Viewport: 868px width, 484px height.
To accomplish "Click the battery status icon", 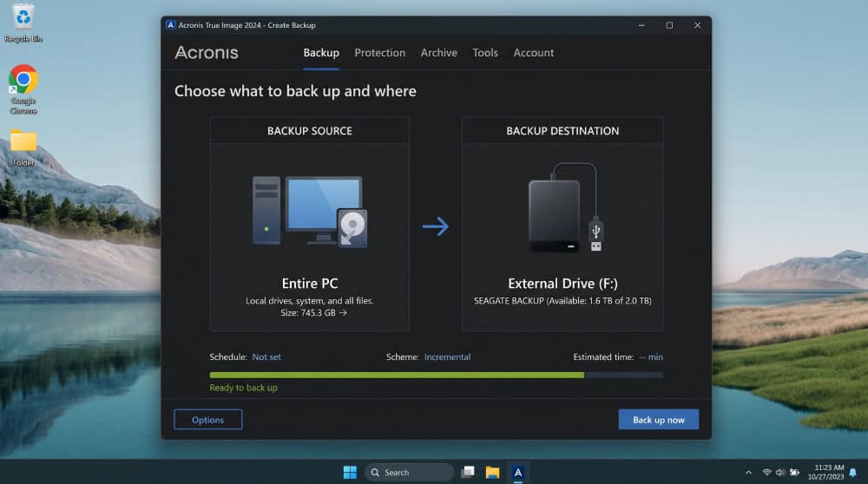I will (794, 473).
